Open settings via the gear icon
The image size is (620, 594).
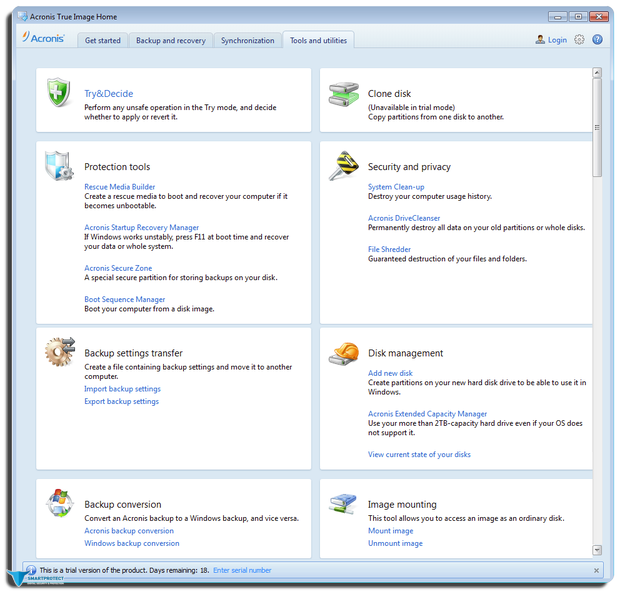(579, 40)
